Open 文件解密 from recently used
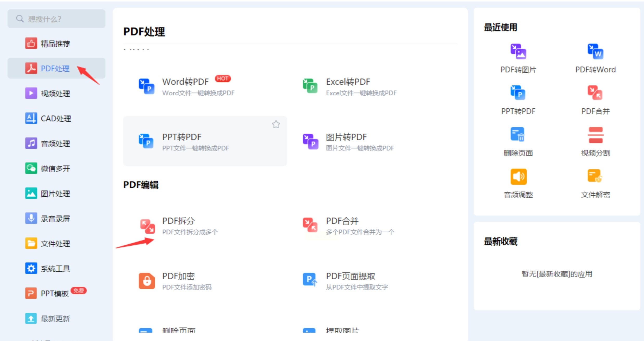Viewport: 644px width, 341px height. point(595,183)
